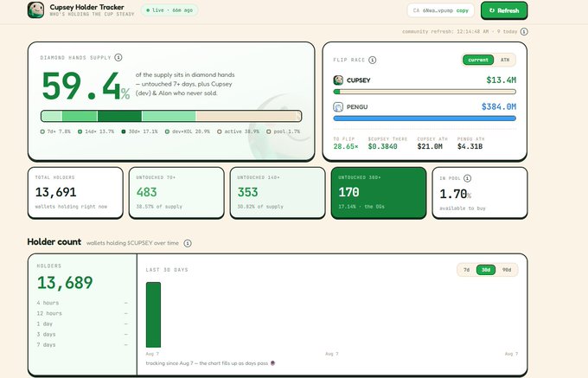This screenshot has width=588, height=378.
Task: Open the Total Holders card
Action: pos(75,192)
